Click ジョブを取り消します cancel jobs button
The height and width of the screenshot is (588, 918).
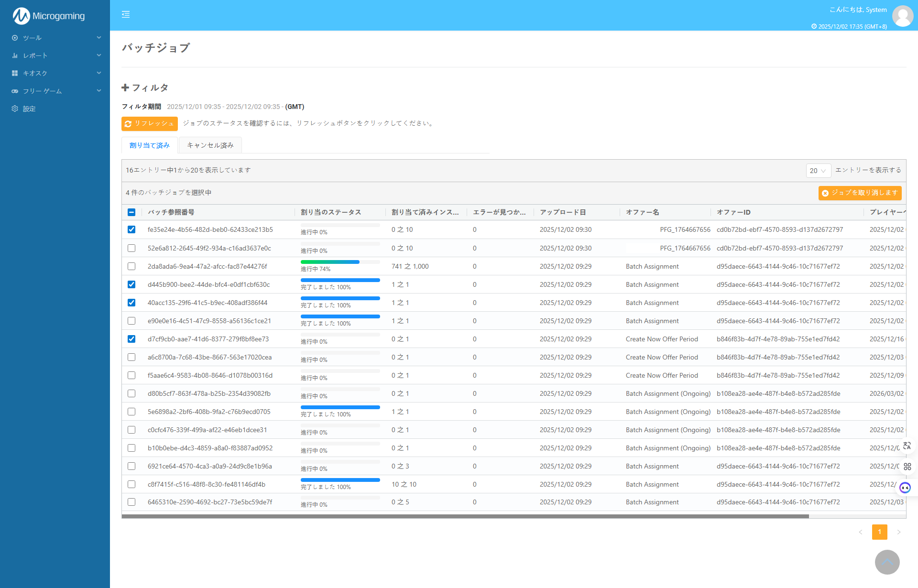pos(860,193)
